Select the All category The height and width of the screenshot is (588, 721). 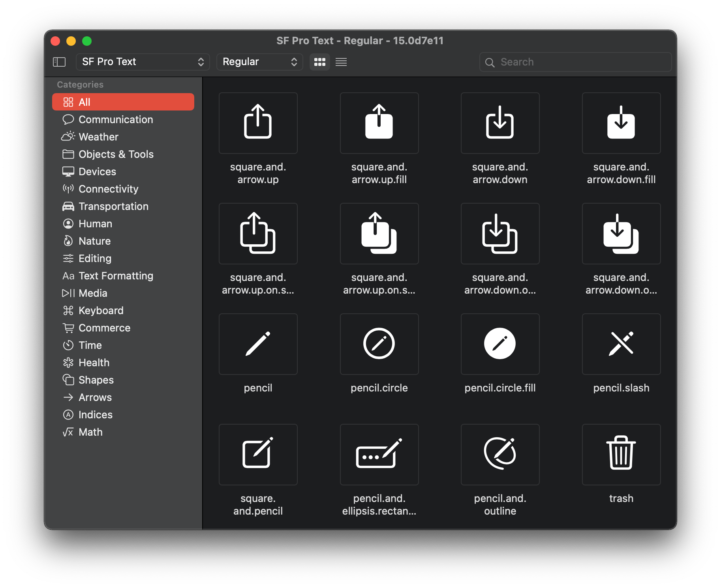(x=123, y=102)
